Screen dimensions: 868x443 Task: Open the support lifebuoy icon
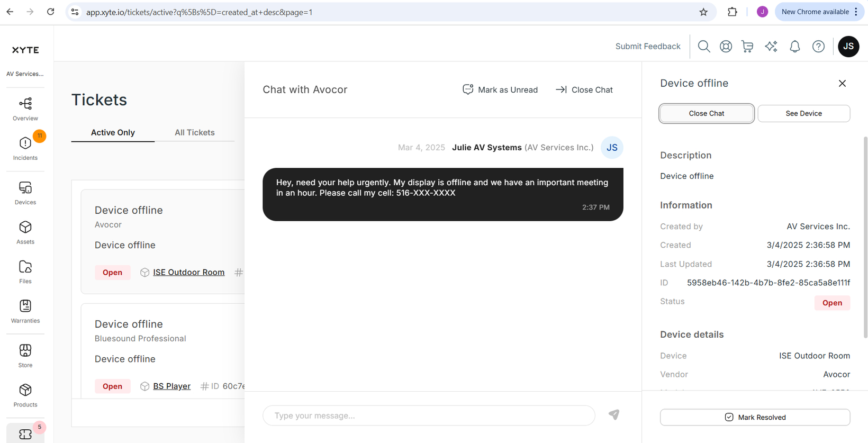coord(726,47)
